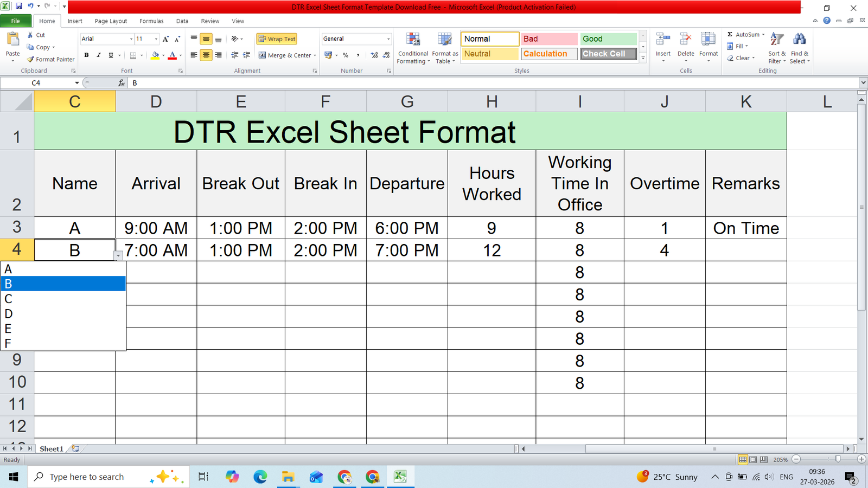The height and width of the screenshot is (488, 868).
Task: Toggle Wrap Text option
Action: coord(277,39)
